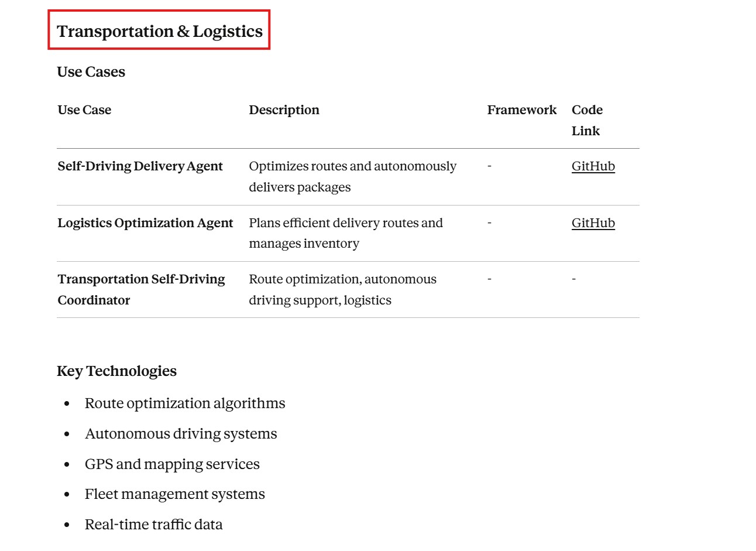
Task: Click the 'Optimizes routes and autonomously delivers' description
Action: pyautogui.click(x=352, y=176)
